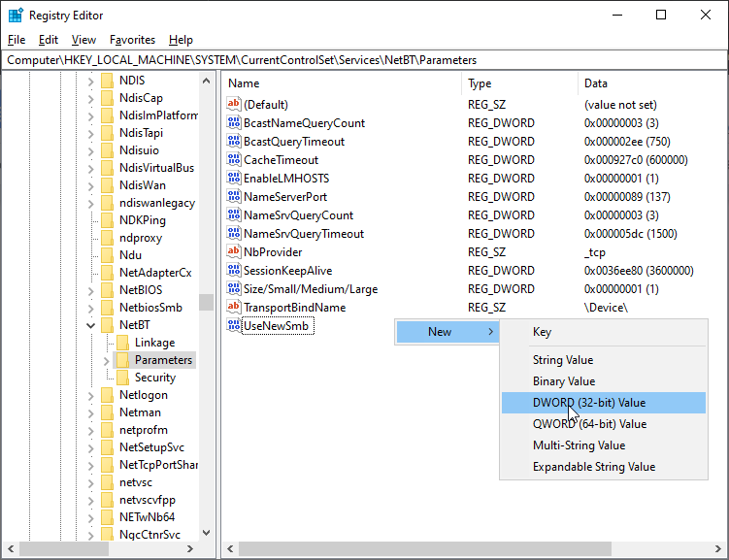The height and width of the screenshot is (560, 729).
Task: Expand the NetBIOS tree node
Action: pyautogui.click(x=91, y=291)
